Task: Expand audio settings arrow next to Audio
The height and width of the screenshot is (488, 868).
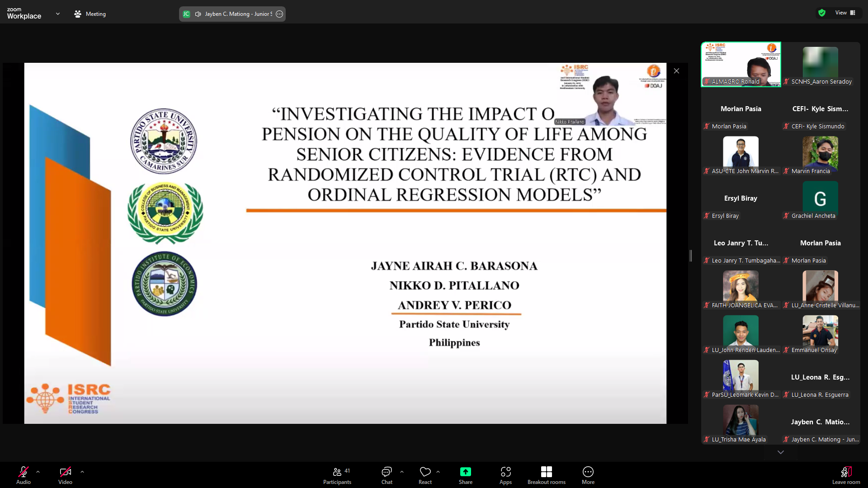Action: [x=38, y=472]
